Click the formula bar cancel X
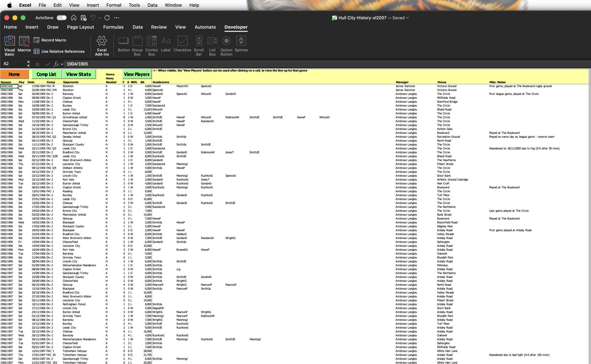 click(37, 64)
